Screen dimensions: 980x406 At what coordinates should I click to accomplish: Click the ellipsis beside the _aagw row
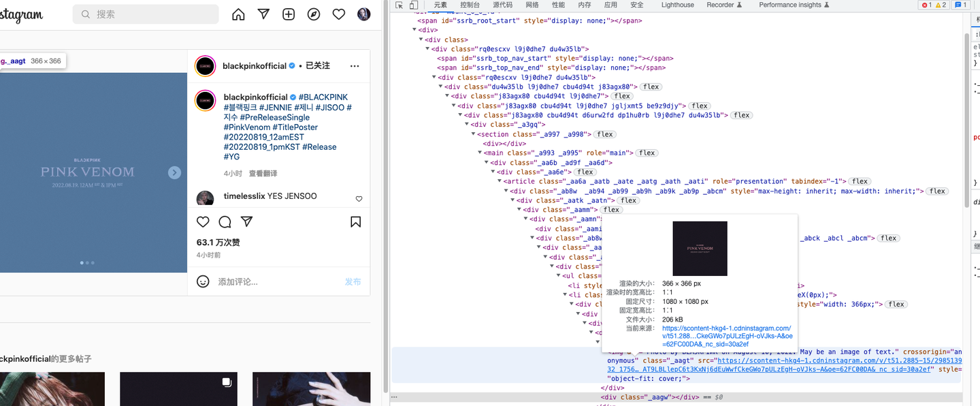pyautogui.click(x=394, y=396)
